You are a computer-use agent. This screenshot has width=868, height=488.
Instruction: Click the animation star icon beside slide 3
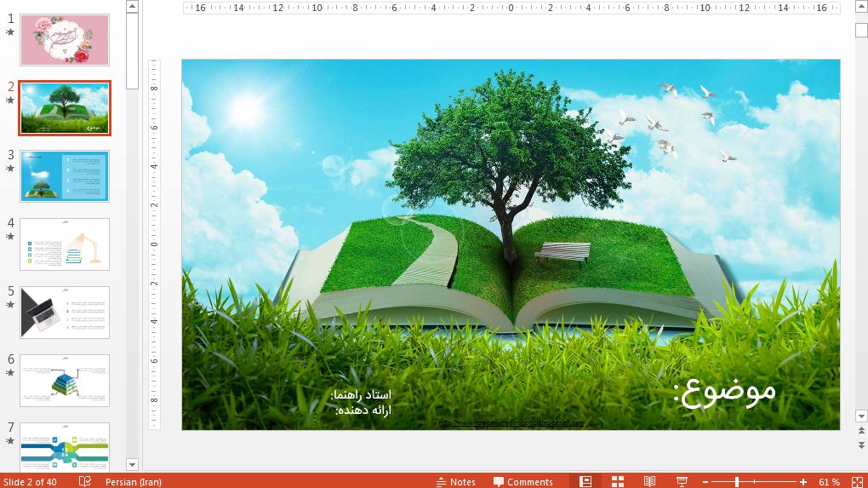click(10, 169)
